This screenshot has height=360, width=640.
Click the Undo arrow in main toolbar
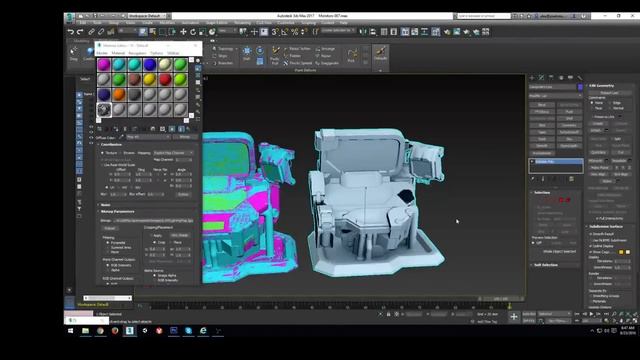[x=71, y=32]
